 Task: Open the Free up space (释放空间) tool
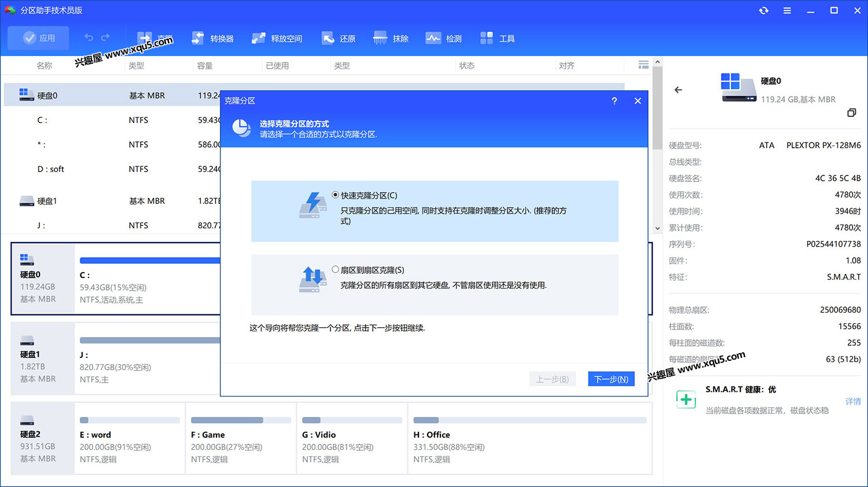(277, 38)
